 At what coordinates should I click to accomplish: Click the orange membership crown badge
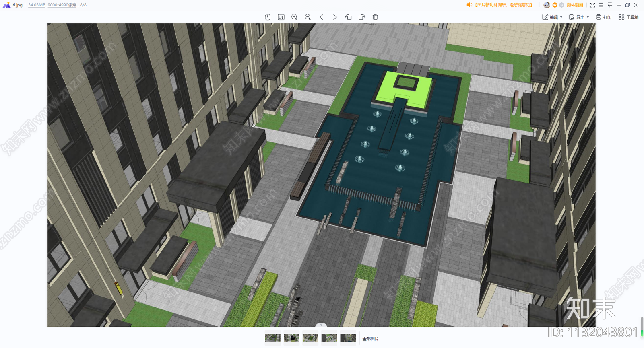[555, 5]
